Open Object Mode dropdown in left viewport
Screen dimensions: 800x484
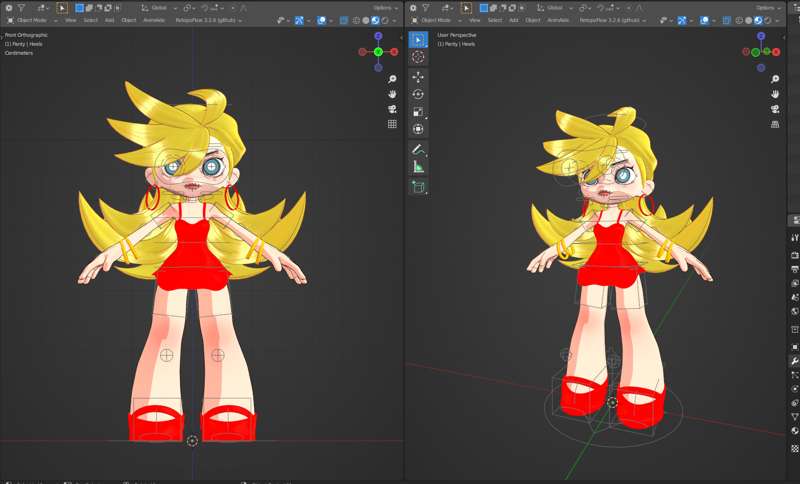32,20
